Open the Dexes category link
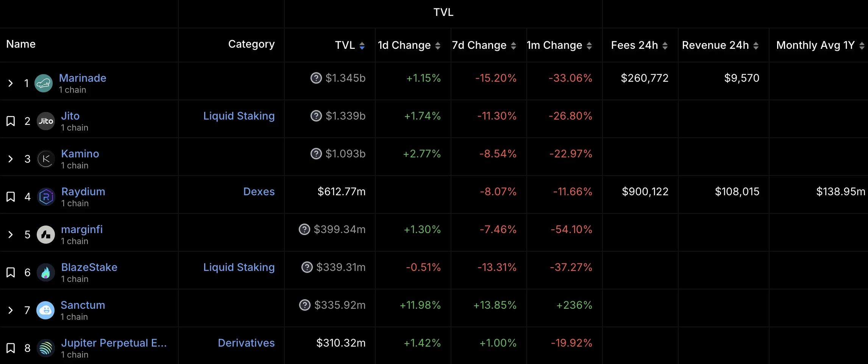868x364 pixels. [259, 191]
